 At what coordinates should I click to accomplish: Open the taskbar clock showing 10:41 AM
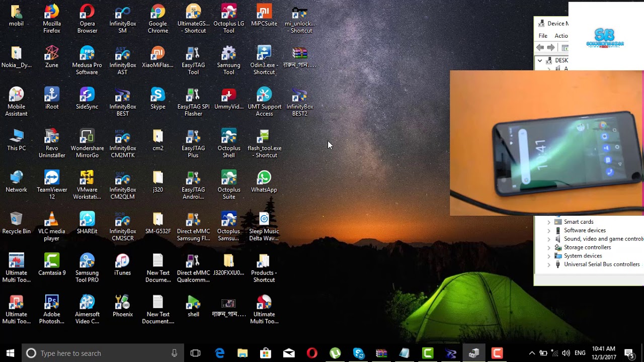pos(603,353)
